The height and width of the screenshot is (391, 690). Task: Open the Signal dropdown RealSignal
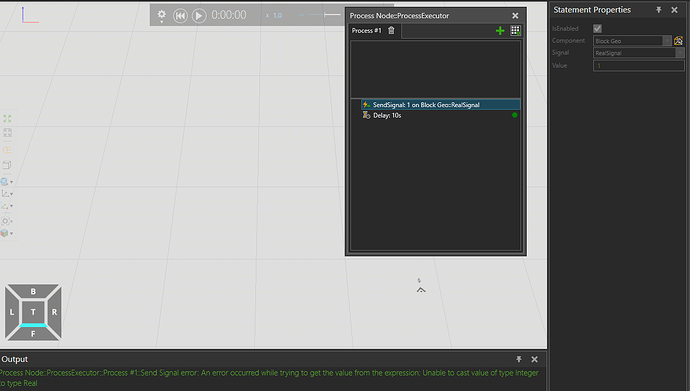(x=639, y=53)
